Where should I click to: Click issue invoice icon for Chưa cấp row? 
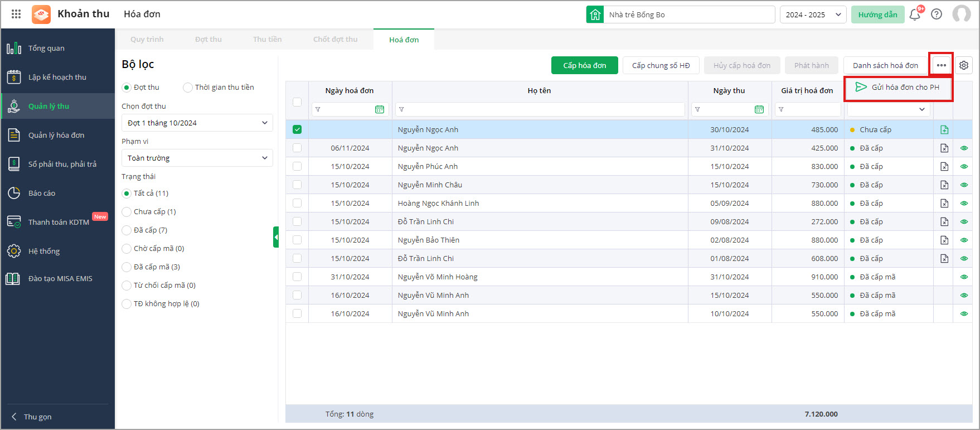pyautogui.click(x=944, y=130)
